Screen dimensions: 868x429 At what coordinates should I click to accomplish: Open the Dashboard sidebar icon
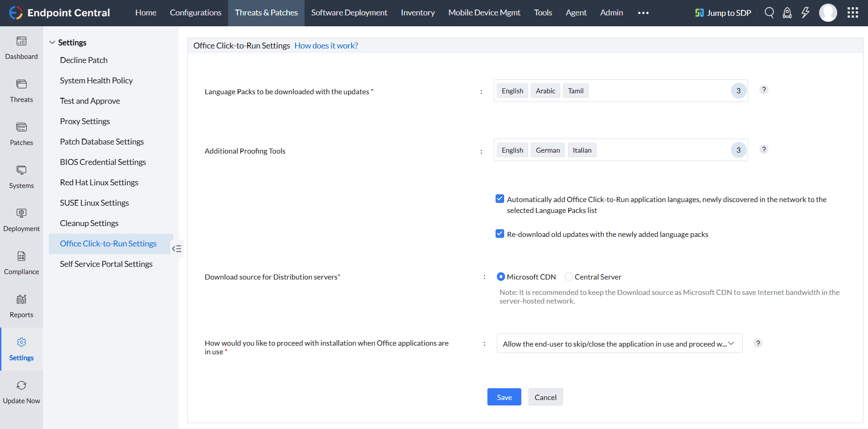pos(21,47)
